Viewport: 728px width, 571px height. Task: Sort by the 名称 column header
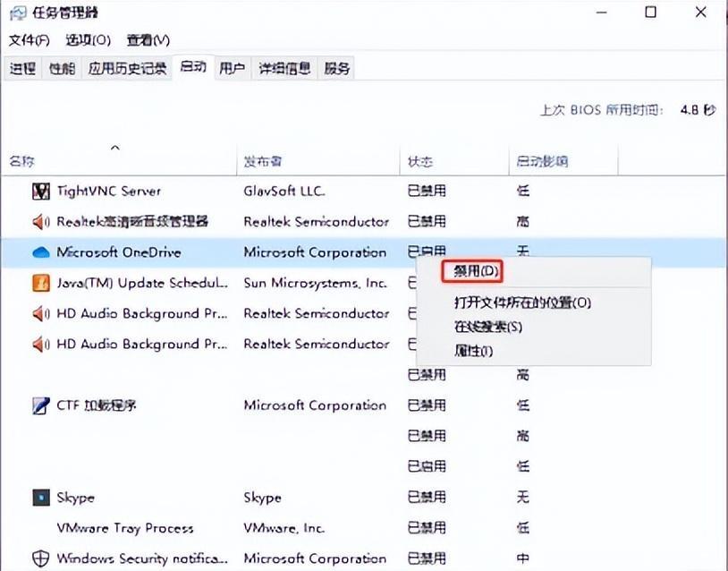tap(21, 162)
